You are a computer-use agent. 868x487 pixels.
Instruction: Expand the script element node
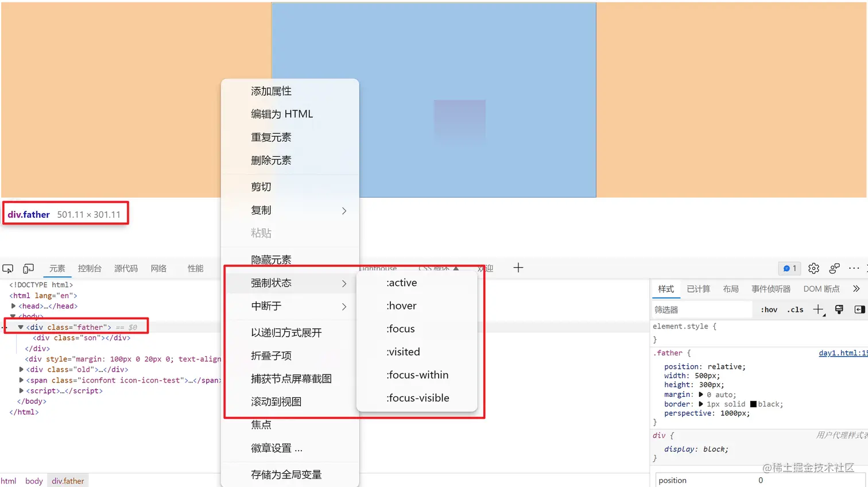point(21,391)
